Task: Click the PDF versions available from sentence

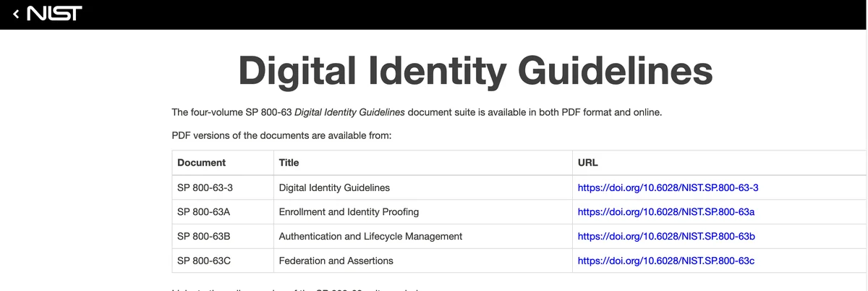Action: click(x=281, y=135)
